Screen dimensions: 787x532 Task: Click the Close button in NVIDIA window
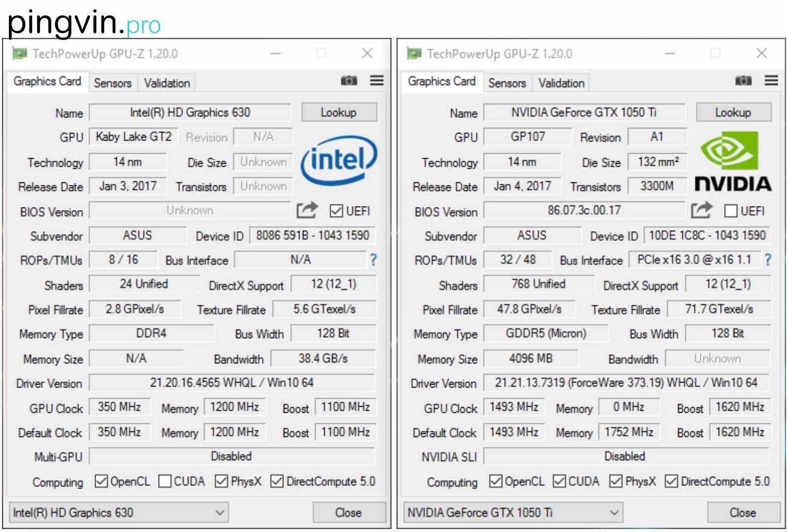(x=743, y=513)
